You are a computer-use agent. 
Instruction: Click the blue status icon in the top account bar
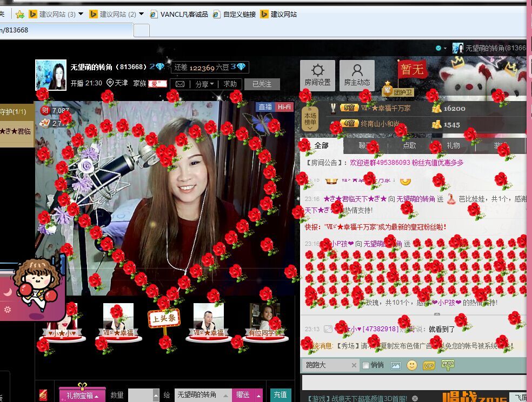pyautogui.click(x=438, y=48)
